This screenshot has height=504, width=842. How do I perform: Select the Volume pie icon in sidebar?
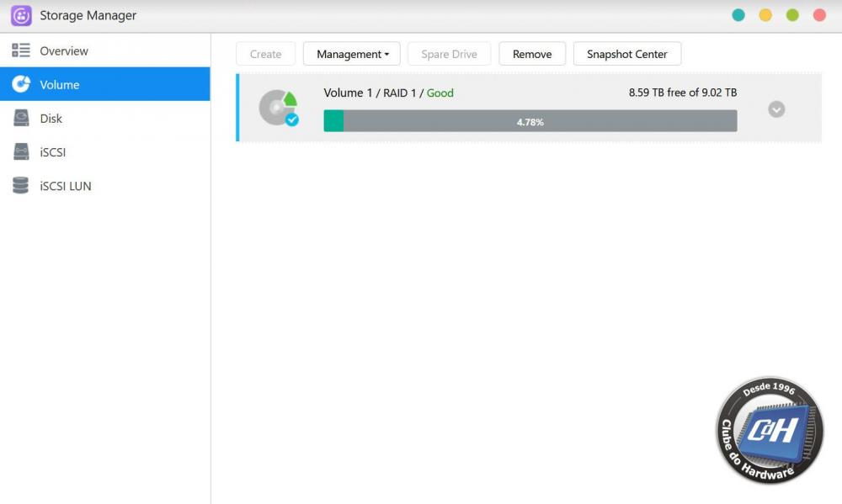[21, 85]
